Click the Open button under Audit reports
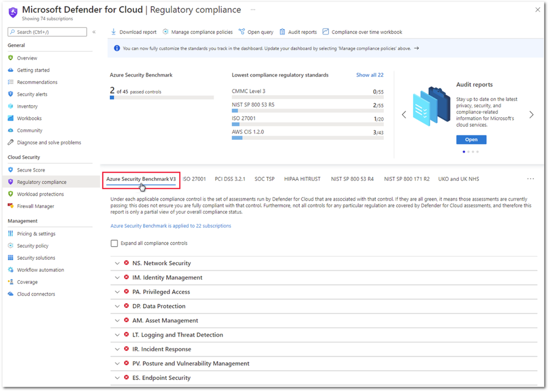 coord(471,139)
